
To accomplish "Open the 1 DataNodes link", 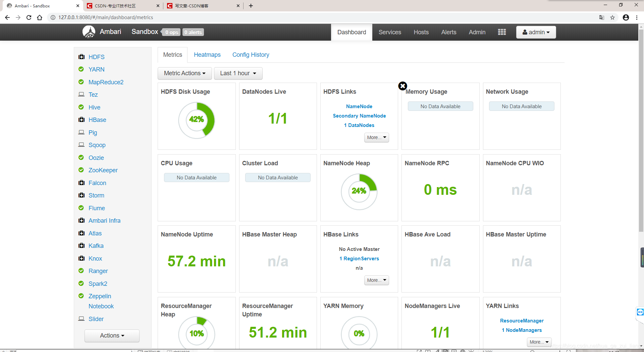I will coord(359,125).
